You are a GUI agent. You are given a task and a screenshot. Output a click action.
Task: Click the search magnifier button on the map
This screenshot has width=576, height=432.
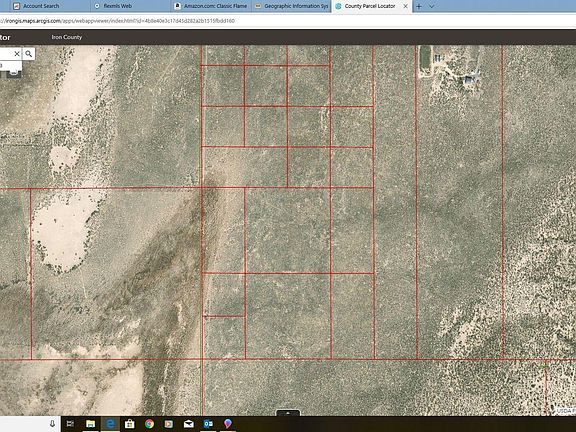[x=29, y=54]
